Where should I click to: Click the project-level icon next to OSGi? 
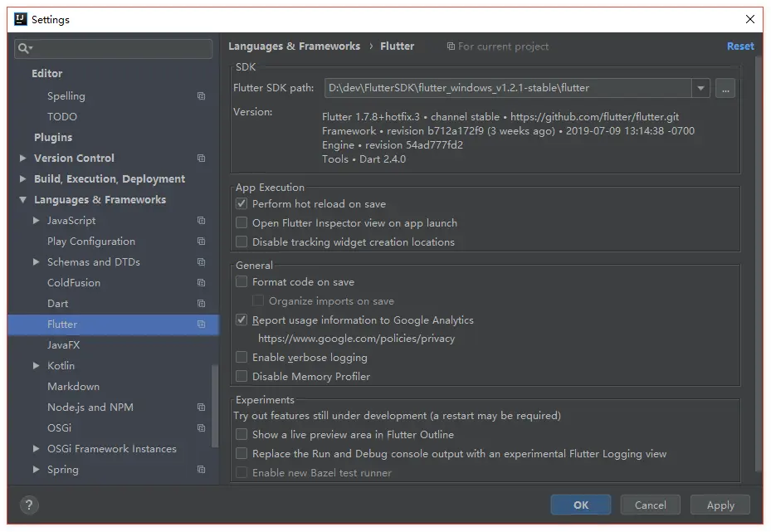[x=201, y=427]
